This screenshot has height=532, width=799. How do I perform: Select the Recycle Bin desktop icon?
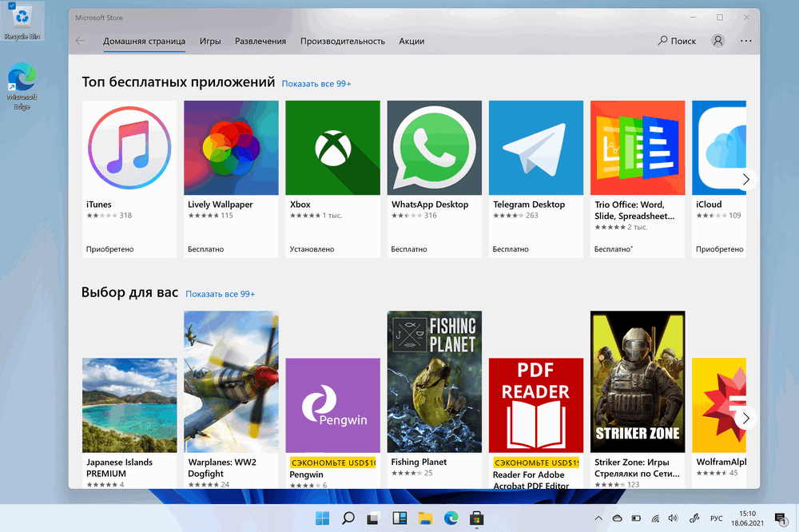[22, 22]
